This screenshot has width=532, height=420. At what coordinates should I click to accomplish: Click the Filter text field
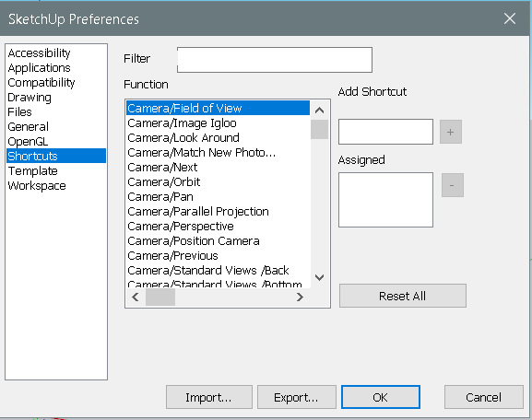pos(275,60)
